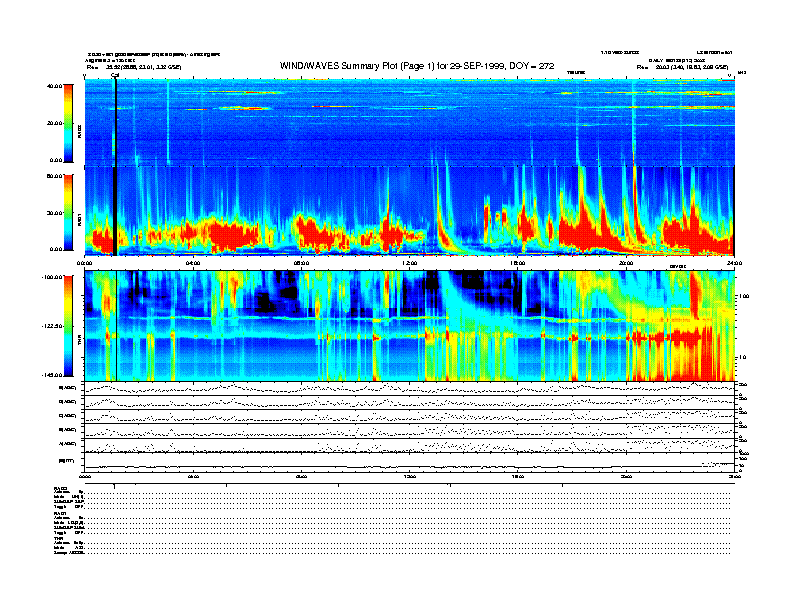
Task: Click the 30.00 label on RAD1 scale
Action: click(x=55, y=213)
